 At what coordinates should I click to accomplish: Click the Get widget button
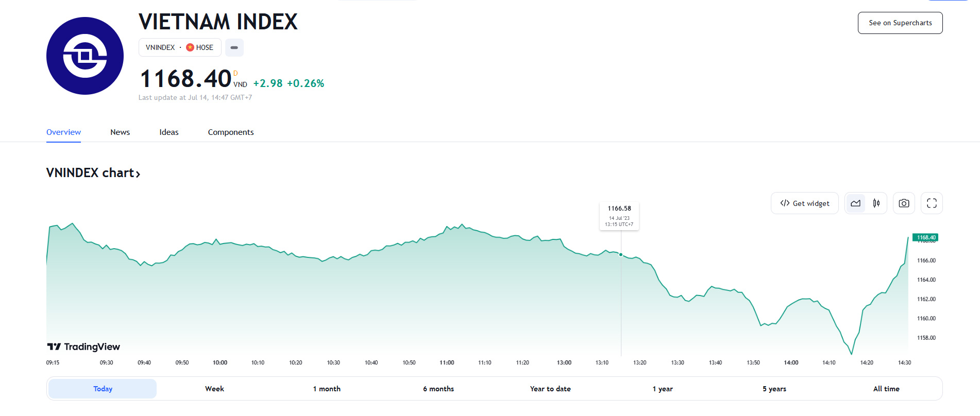[805, 203]
